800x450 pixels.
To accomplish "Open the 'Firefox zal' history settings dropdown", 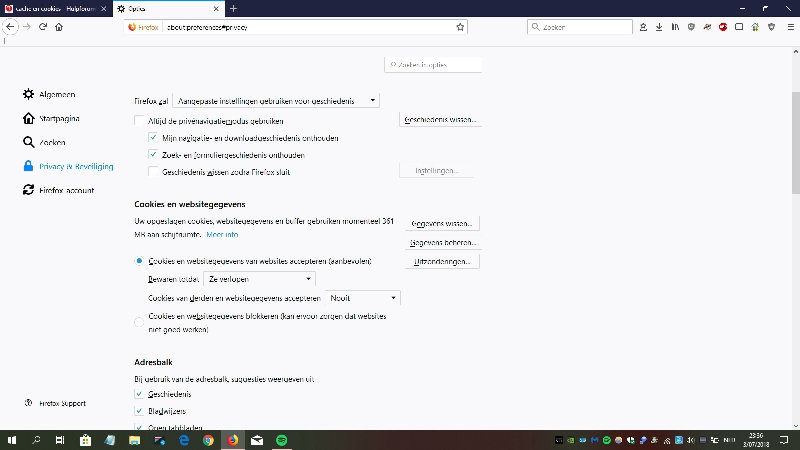I will (276, 100).
